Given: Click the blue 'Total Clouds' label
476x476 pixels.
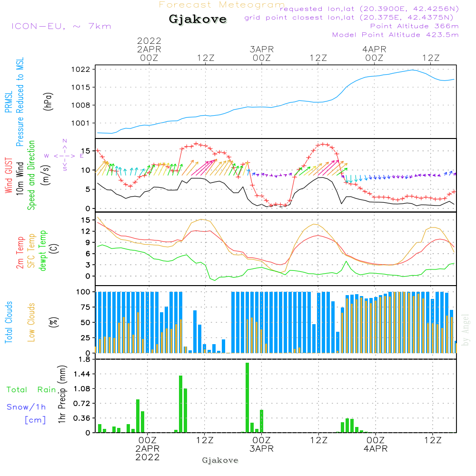Looking at the screenshot, I should pyautogui.click(x=9, y=322).
